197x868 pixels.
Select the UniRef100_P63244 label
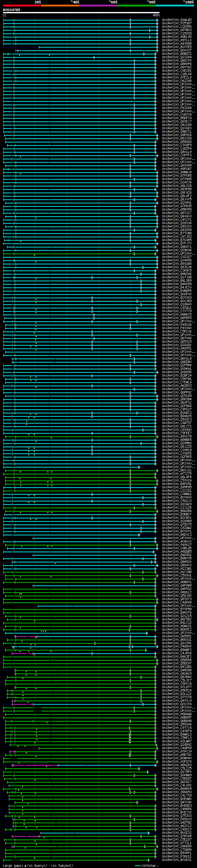(177, 108)
